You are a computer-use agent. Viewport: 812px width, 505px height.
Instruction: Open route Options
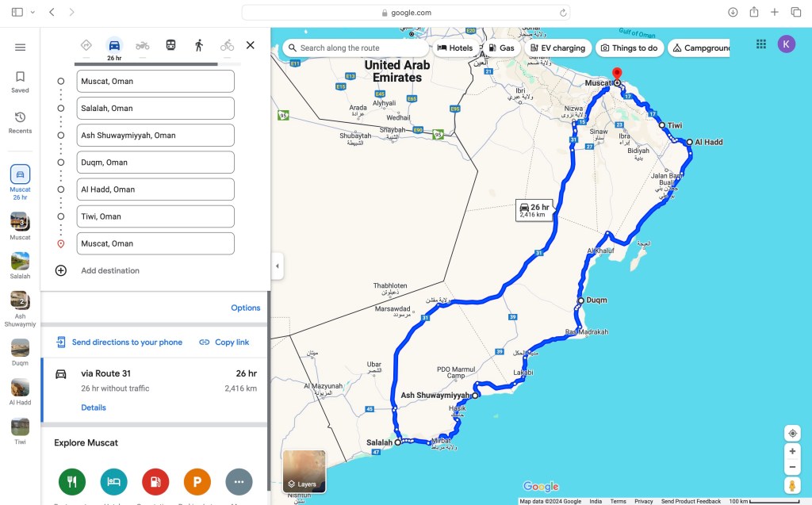coord(246,307)
